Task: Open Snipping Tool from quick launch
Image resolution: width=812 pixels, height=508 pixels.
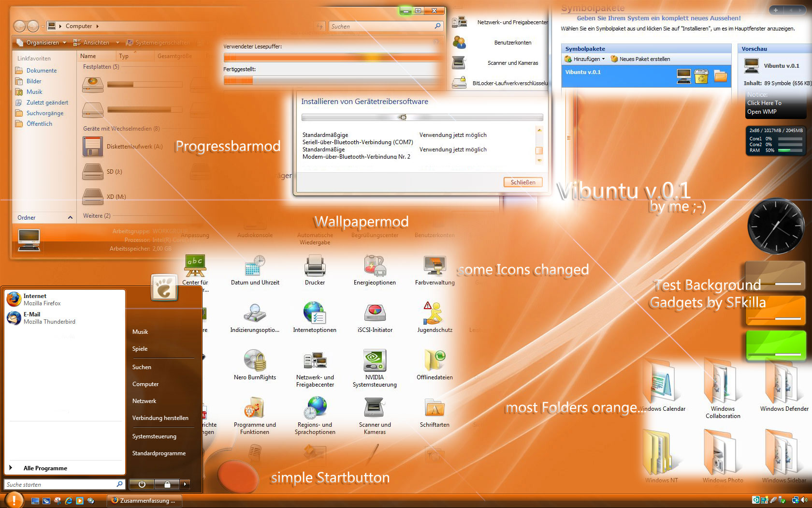Action: pos(58,501)
